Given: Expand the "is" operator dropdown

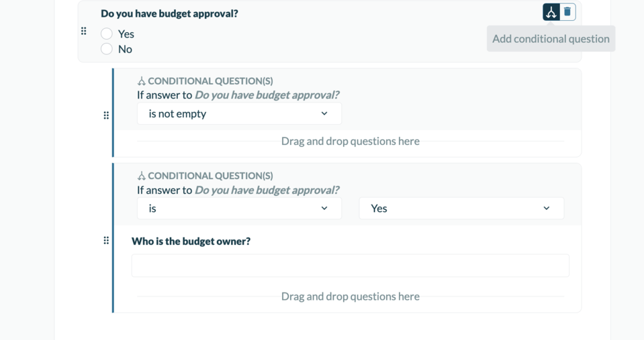Looking at the screenshot, I should 239,209.
